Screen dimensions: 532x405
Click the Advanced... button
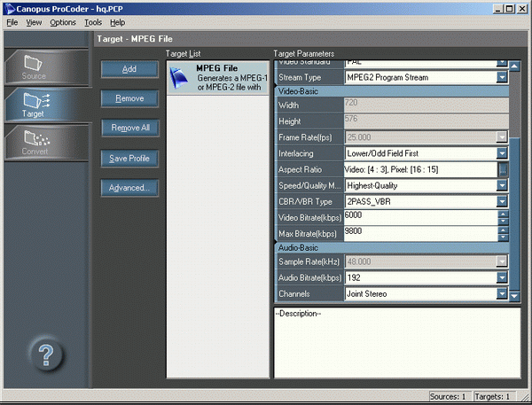tap(129, 188)
